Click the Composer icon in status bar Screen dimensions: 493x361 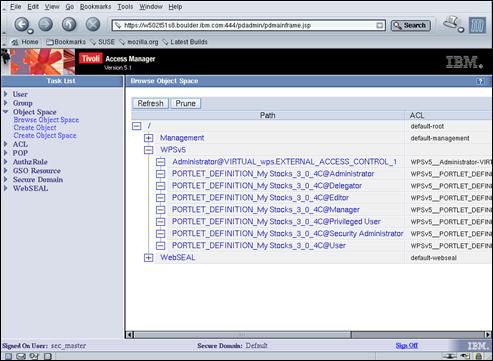(34, 356)
